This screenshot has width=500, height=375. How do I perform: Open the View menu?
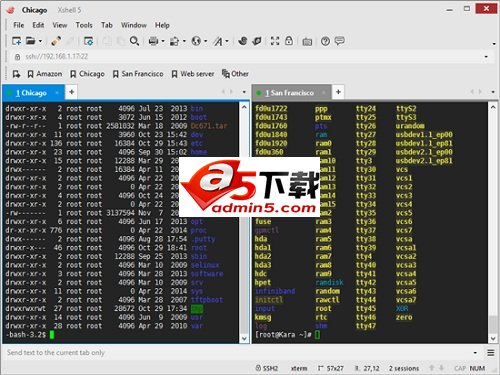[60, 25]
